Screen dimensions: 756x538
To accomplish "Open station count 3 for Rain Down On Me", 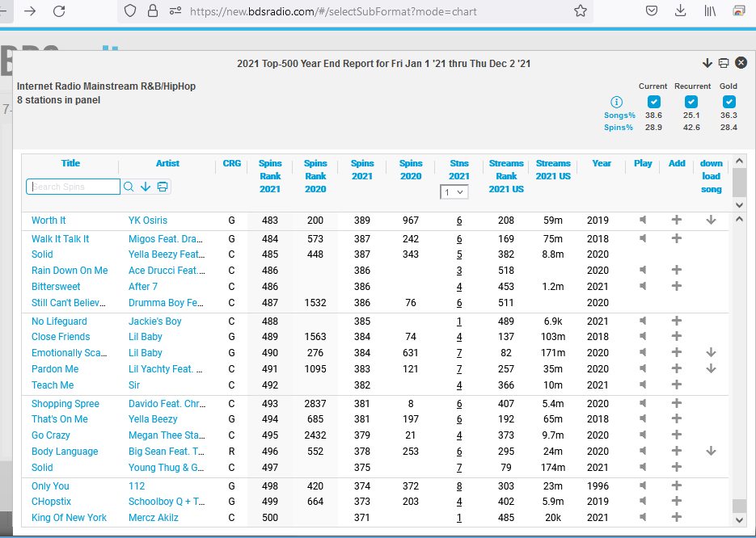I will [x=459, y=270].
